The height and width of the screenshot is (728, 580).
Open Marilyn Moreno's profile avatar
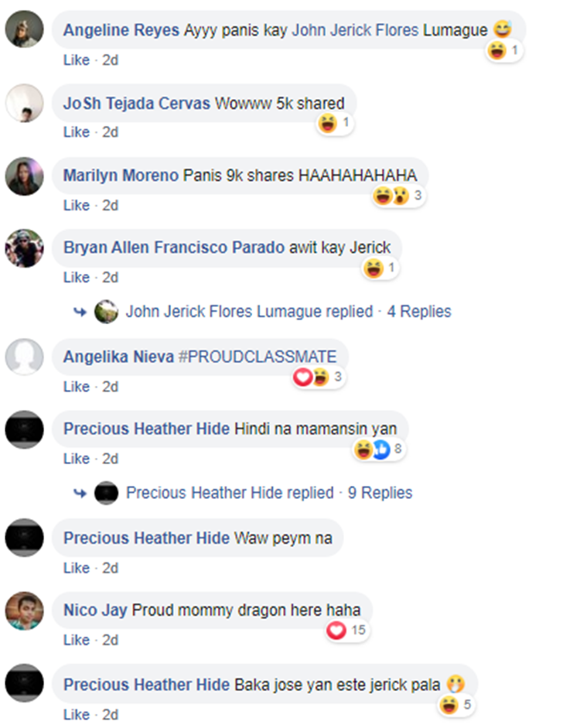coord(24,176)
